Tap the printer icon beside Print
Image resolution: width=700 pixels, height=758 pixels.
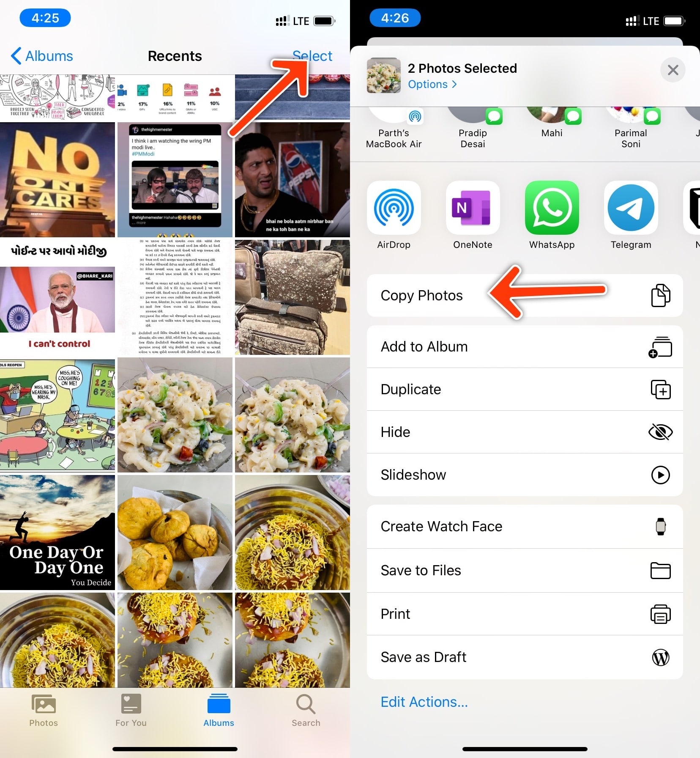click(x=661, y=614)
